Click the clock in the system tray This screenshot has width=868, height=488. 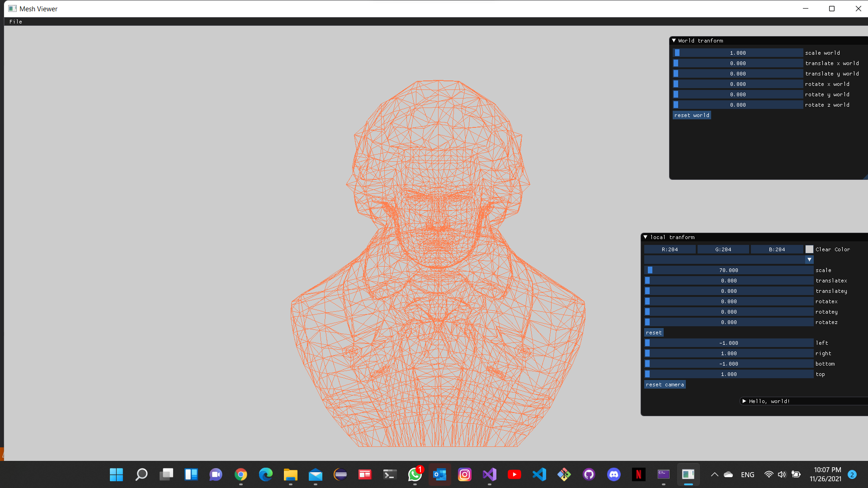[828, 474]
